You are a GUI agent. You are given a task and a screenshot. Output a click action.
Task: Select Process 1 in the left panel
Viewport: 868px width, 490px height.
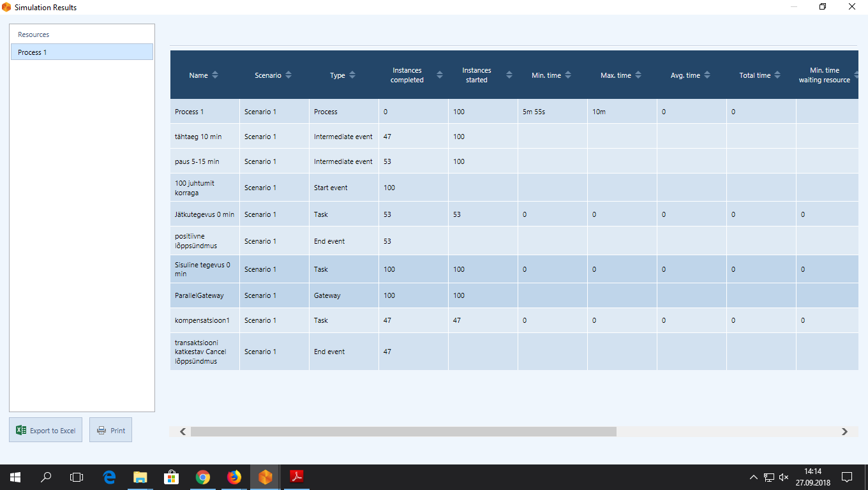(x=82, y=52)
